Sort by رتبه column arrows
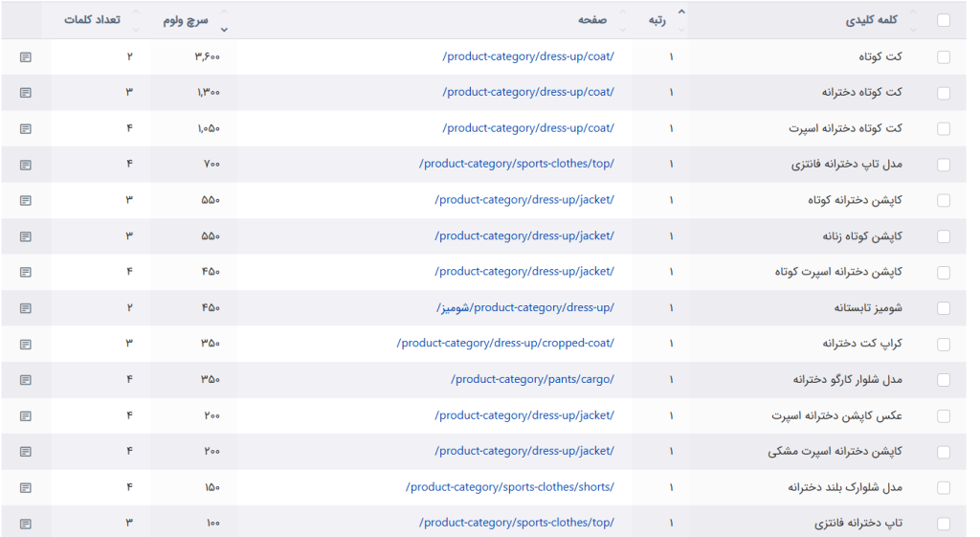The width and height of the screenshot is (980, 537). [x=681, y=20]
